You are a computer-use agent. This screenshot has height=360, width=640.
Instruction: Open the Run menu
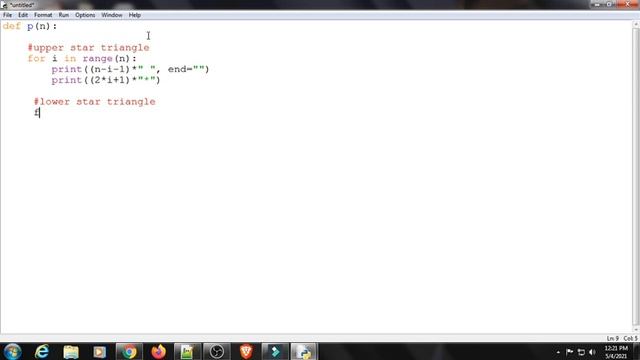64,15
